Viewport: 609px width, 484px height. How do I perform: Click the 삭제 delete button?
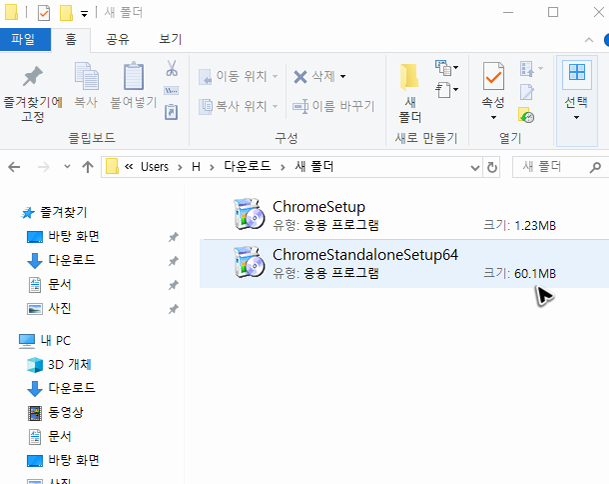click(x=314, y=76)
